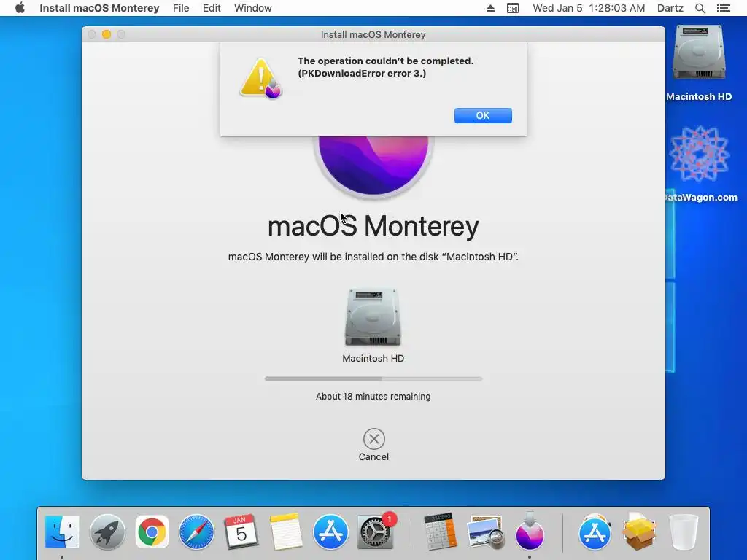Viewport: 747px width, 560px height.
Task: Open the Install macOS Monterey app menu
Action: click(x=99, y=8)
